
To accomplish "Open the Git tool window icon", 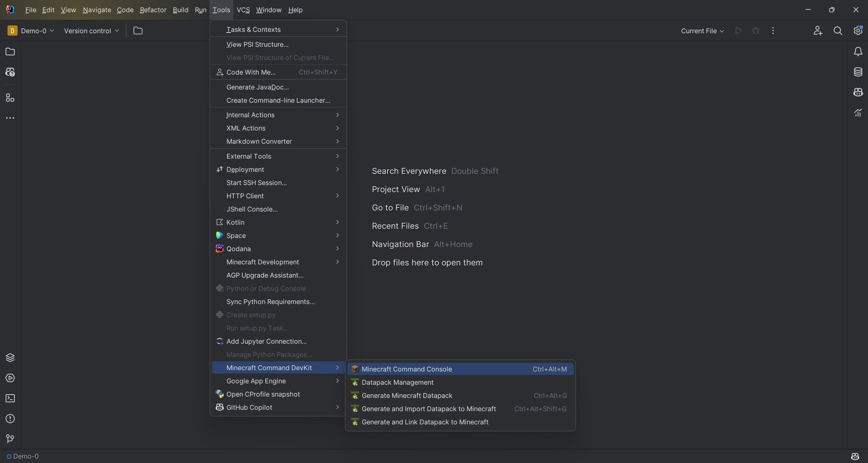I will [x=10, y=439].
